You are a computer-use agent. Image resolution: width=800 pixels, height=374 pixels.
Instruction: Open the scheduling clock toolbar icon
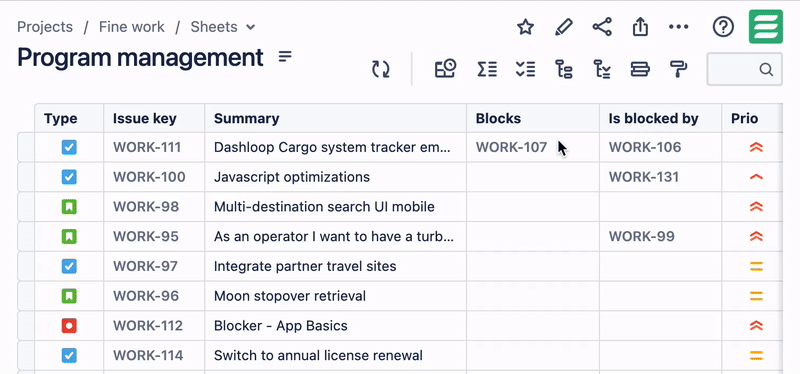445,69
